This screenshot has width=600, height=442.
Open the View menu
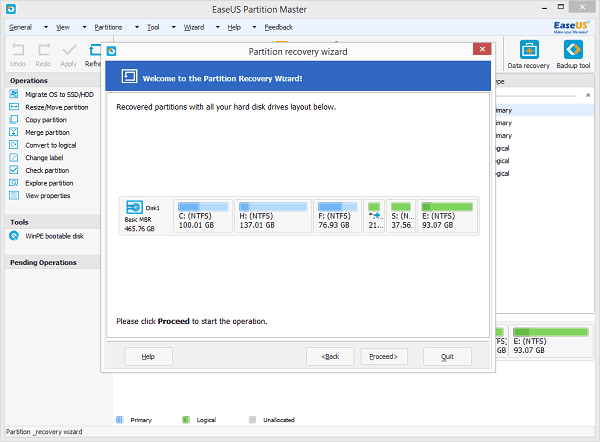pos(63,27)
